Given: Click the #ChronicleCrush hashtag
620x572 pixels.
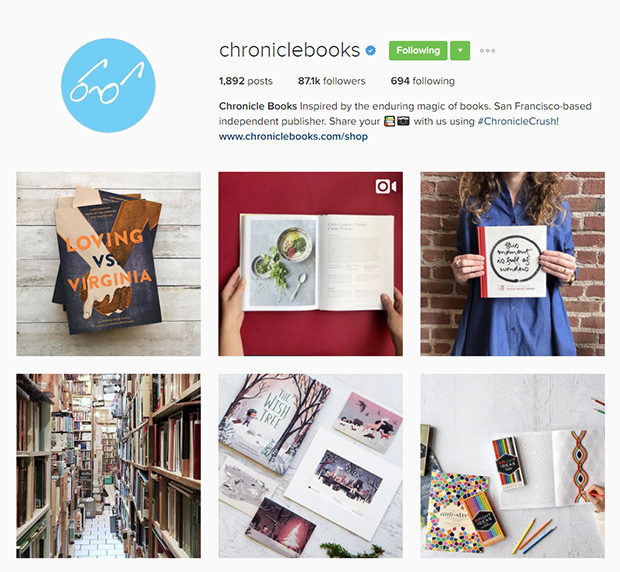Looking at the screenshot, I should pyautogui.click(x=518, y=121).
